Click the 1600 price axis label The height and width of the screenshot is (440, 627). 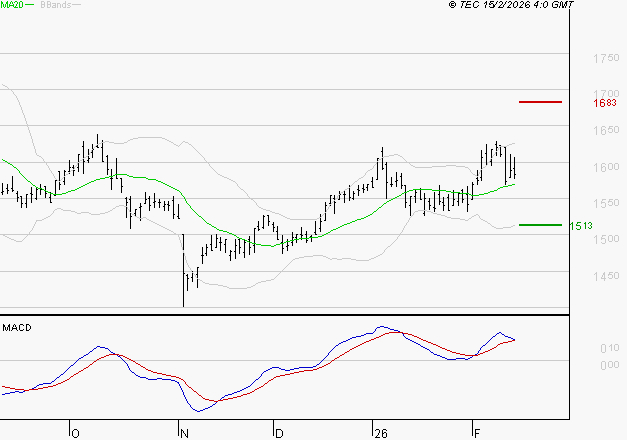point(603,167)
